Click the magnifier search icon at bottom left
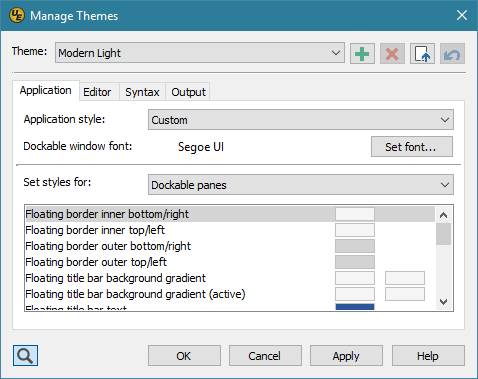Image resolution: width=478 pixels, height=379 pixels. (25, 355)
